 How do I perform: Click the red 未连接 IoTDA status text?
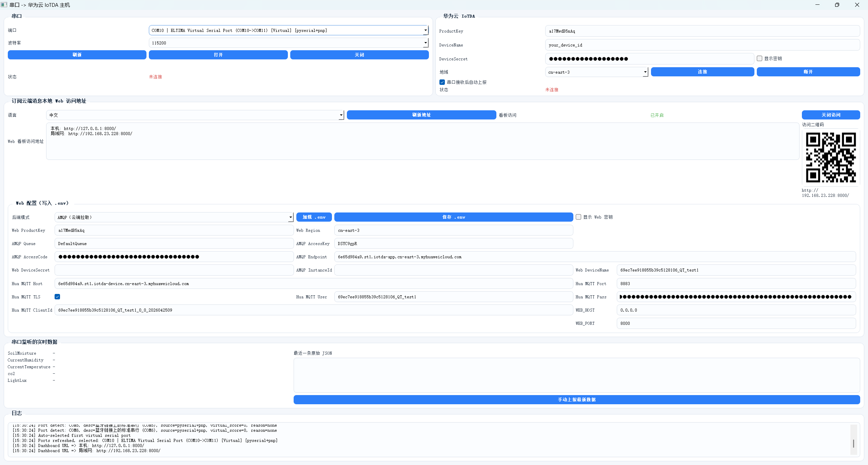(x=552, y=90)
